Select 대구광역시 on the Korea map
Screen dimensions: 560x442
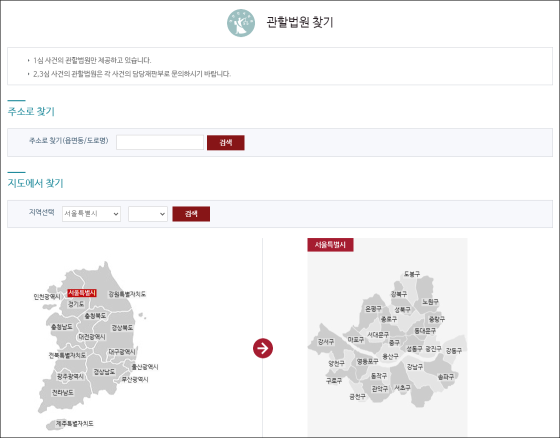[x=122, y=352]
